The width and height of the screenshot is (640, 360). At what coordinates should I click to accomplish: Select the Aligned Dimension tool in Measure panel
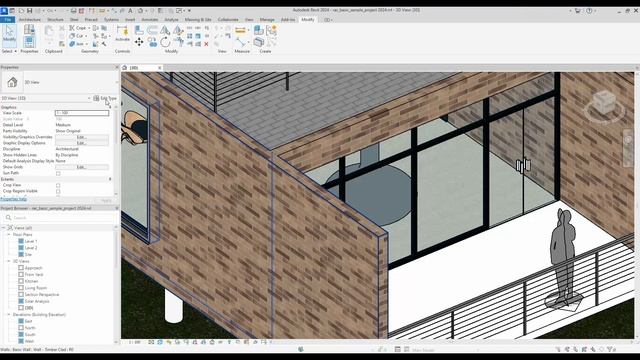(x=240, y=30)
